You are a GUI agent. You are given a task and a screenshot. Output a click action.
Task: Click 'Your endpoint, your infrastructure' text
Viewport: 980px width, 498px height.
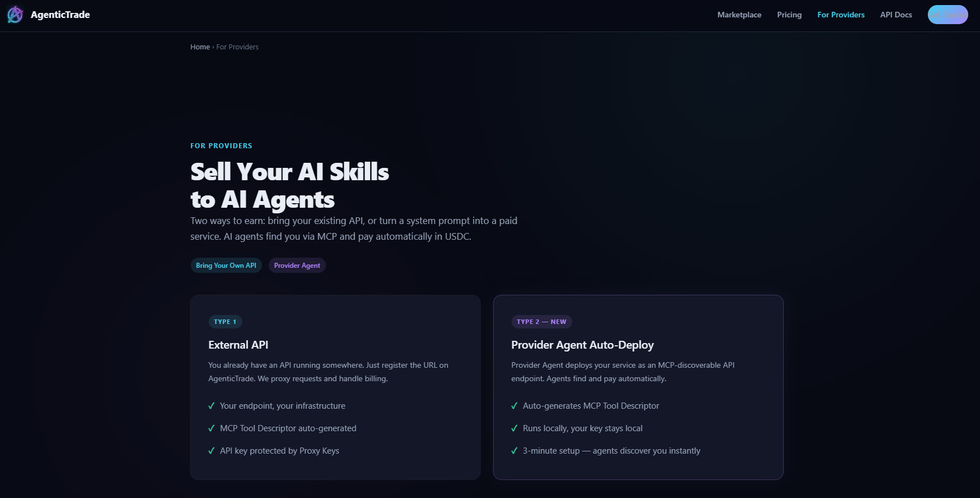pyautogui.click(x=283, y=406)
